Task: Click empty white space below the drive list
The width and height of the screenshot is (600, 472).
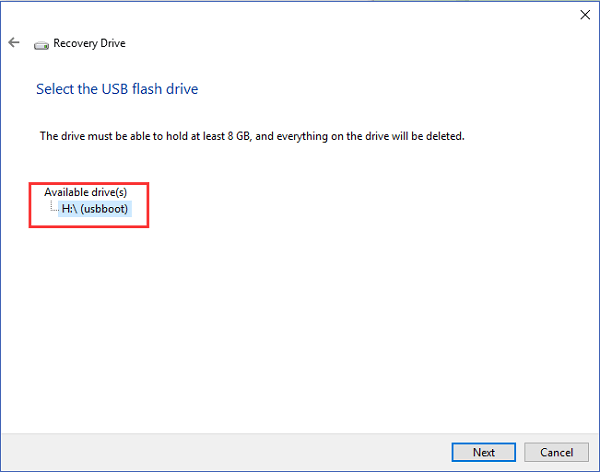Action: click(x=300, y=320)
